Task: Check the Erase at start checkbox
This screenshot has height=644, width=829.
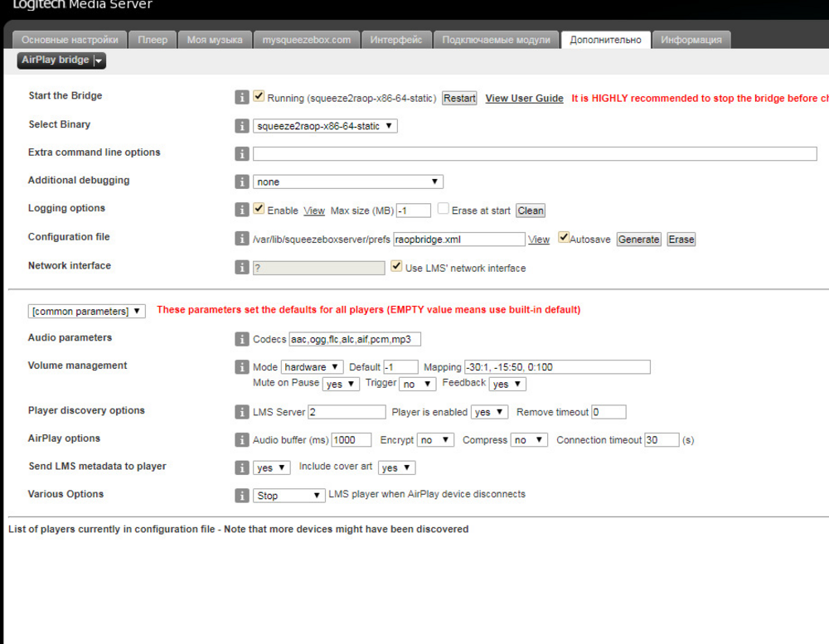Action: pyautogui.click(x=444, y=208)
